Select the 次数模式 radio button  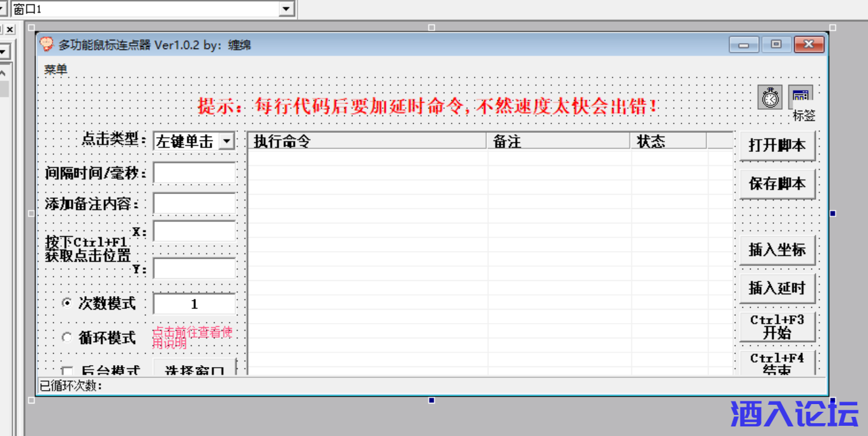tap(67, 303)
